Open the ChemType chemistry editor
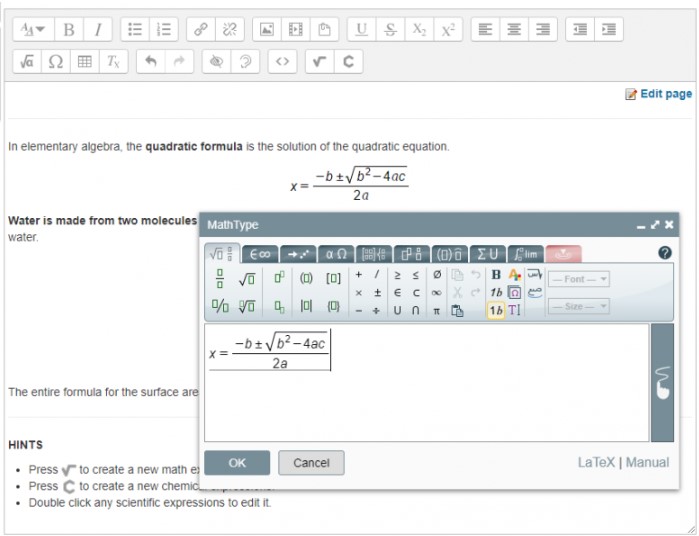The width and height of the screenshot is (699, 536). (348, 61)
